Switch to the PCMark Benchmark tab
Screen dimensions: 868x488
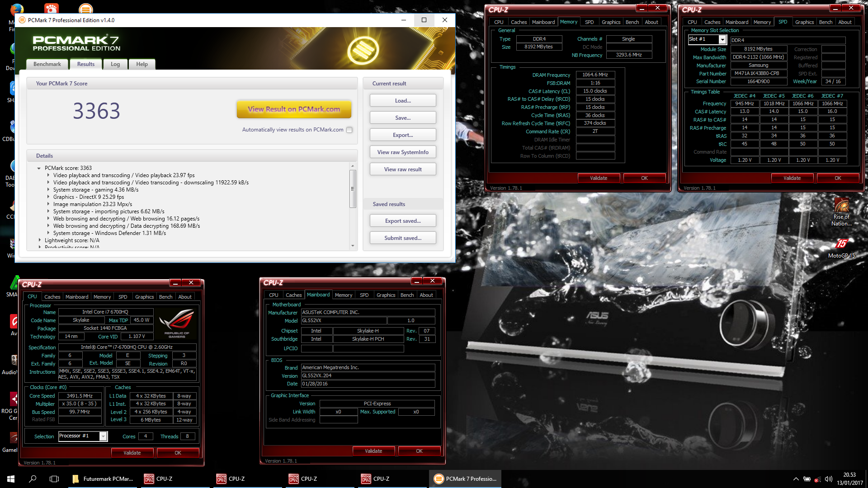[47, 64]
